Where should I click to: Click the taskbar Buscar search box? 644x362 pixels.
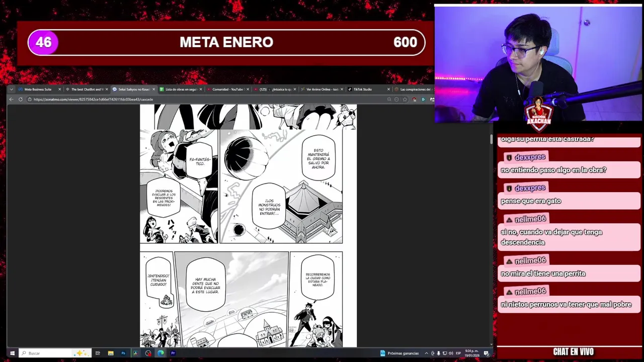tap(55, 353)
